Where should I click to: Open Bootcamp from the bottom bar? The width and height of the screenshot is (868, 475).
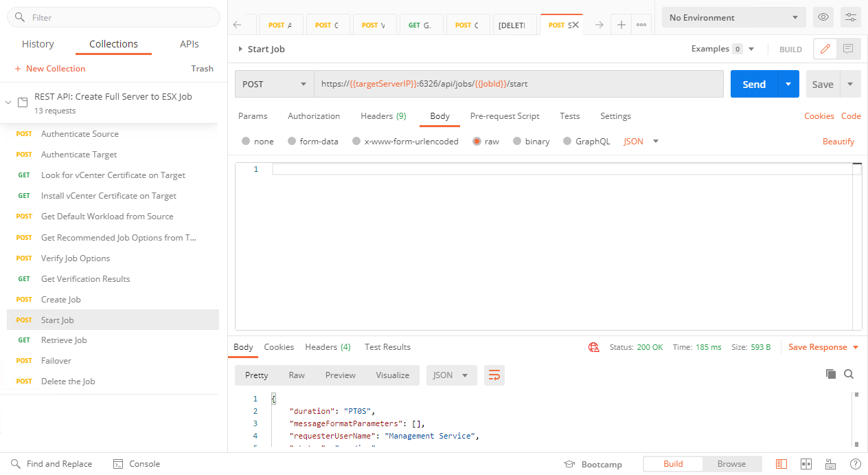point(593,464)
